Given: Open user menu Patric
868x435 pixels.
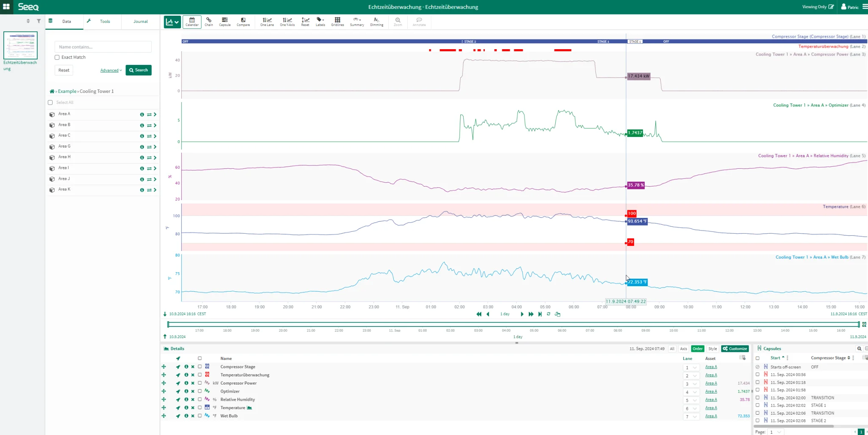Looking at the screenshot, I should pyautogui.click(x=850, y=7).
